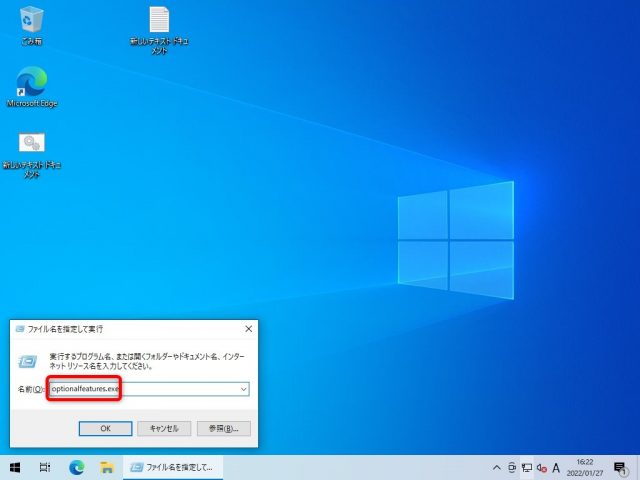Click the Run dialog taskbar button
Viewport: 640px width, 480px height.
(172, 467)
